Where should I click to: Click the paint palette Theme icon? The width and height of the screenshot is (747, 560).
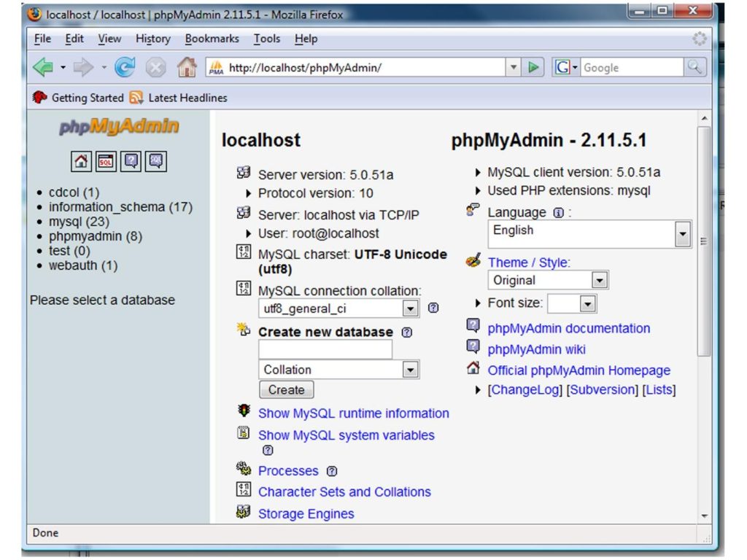pyautogui.click(x=473, y=260)
